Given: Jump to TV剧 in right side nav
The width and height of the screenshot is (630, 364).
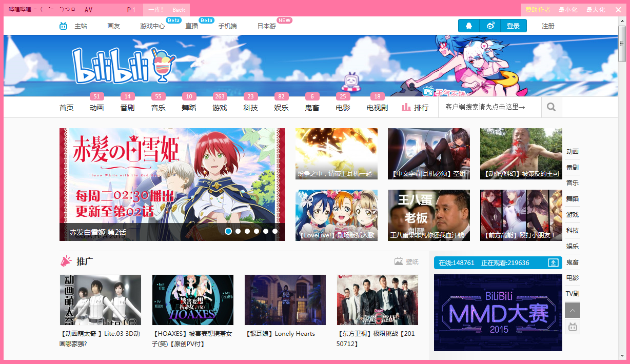Looking at the screenshot, I should coord(573,294).
